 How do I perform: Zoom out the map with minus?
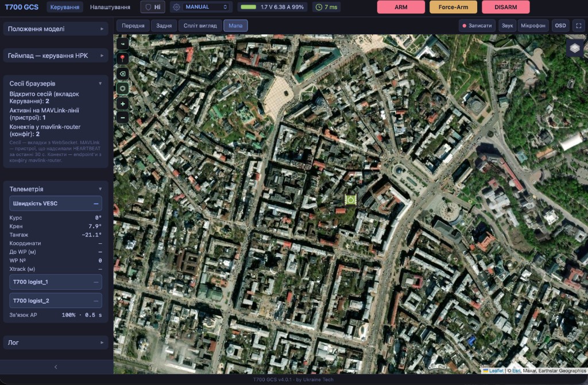coord(122,118)
